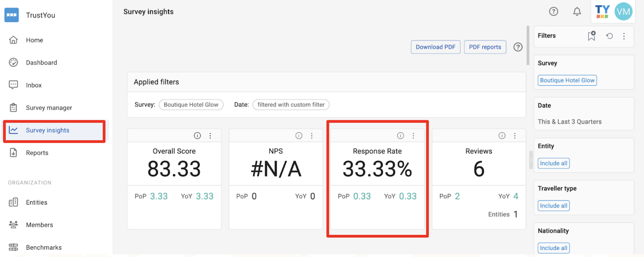This screenshot has width=644, height=257.
Task: Open info icon on Reviews card
Action: 502,136
